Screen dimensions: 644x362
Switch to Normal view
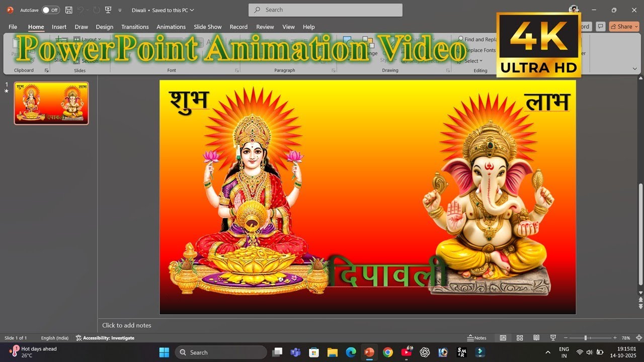click(503, 338)
